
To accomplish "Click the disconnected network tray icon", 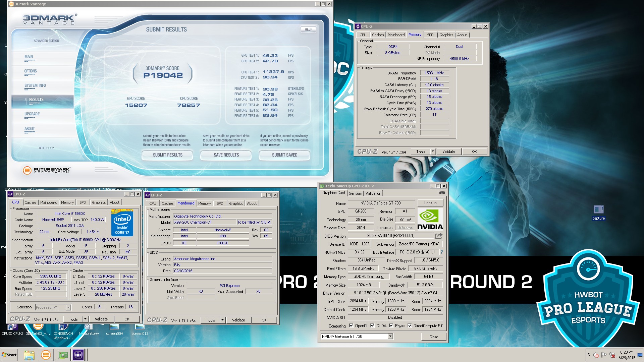I will tap(612, 355).
